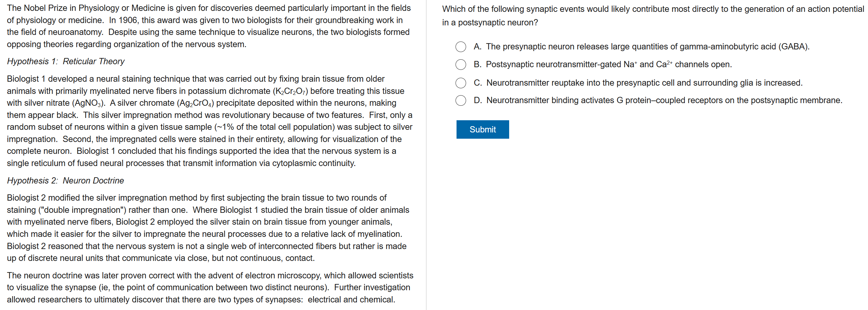
Task: Click the G protein–coupled receptors answer text
Action: tap(664, 100)
